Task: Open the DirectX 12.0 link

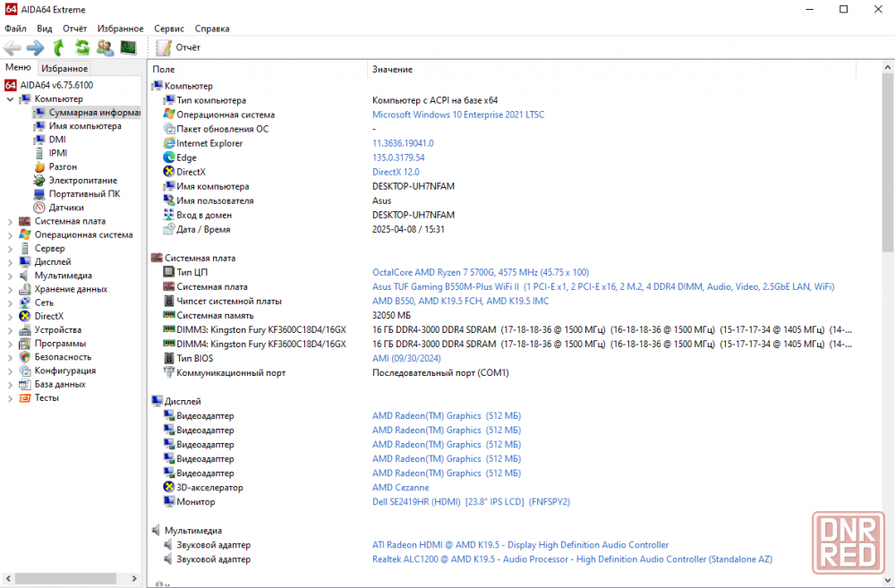Action: click(396, 172)
